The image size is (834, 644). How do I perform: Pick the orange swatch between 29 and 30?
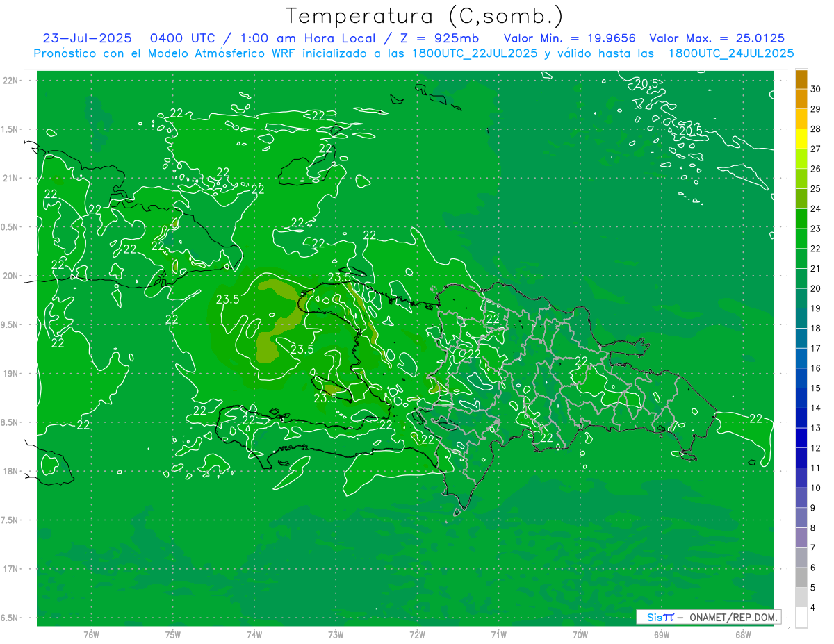pos(801,99)
